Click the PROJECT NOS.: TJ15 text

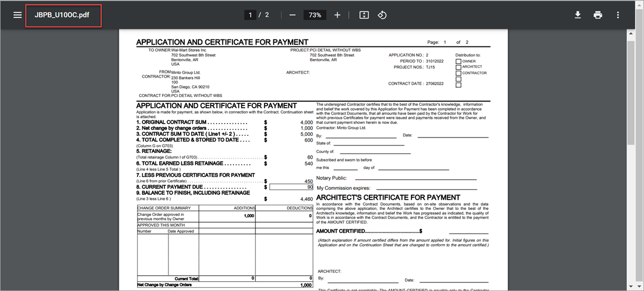(414, 67)
